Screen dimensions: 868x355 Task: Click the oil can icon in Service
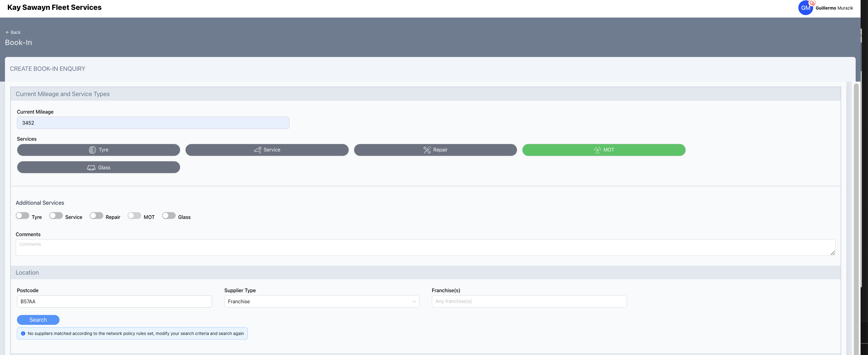(257, 150)
